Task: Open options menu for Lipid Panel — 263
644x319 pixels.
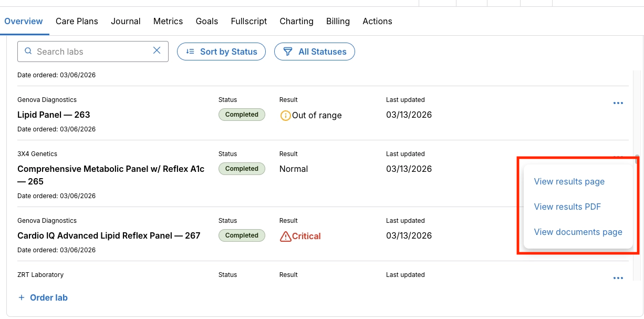Action: (x=618, y=104)
